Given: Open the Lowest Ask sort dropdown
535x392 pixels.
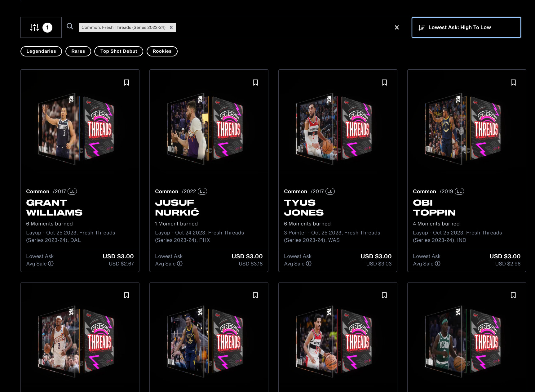Looking at the screenshot, I should (466, 27).
